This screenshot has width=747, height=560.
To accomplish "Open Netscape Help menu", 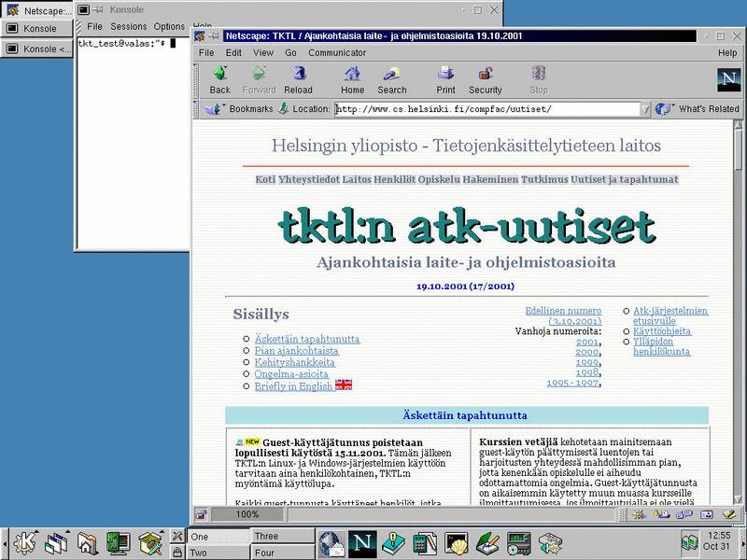I will tap(727, 53).
